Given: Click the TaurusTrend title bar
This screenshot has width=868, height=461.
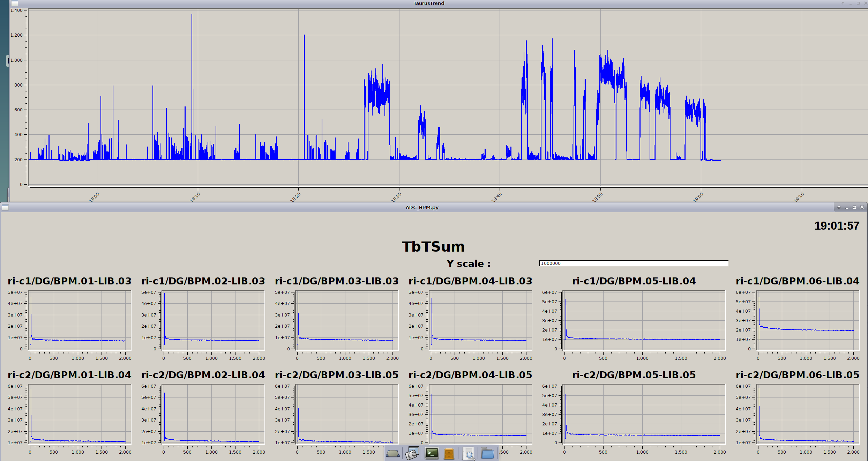Looking at the screenshot, I should coord(428,3).
